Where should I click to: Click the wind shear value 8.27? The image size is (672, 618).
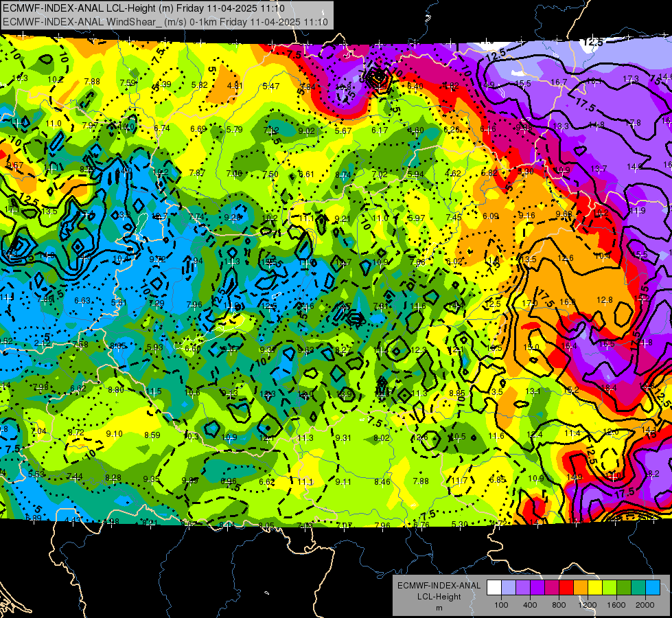343,350
